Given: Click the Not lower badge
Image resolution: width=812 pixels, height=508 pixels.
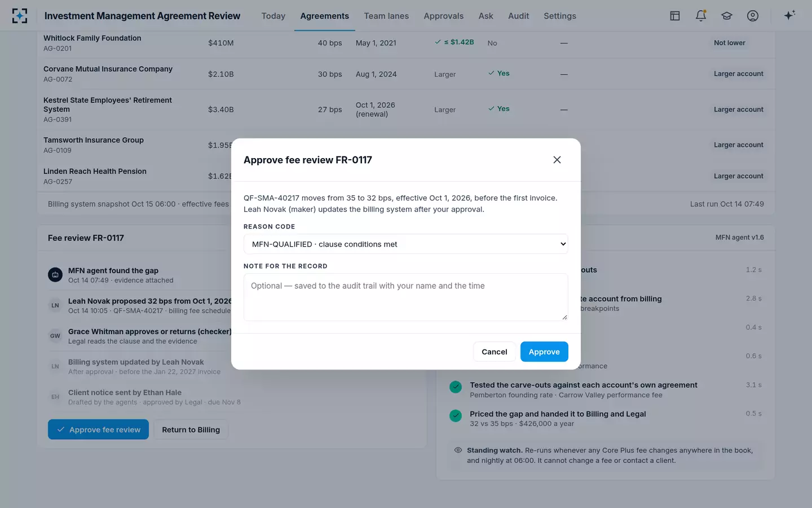Looking at the screenshot, I should point(730,43).
